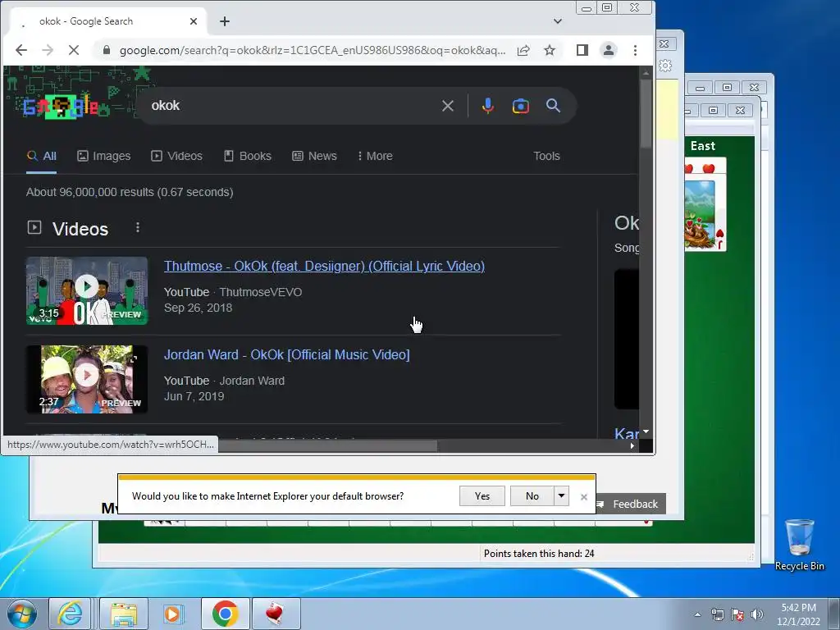Open Internet Explorer from the taskbar
840x630 pixels.
[71, 614]
